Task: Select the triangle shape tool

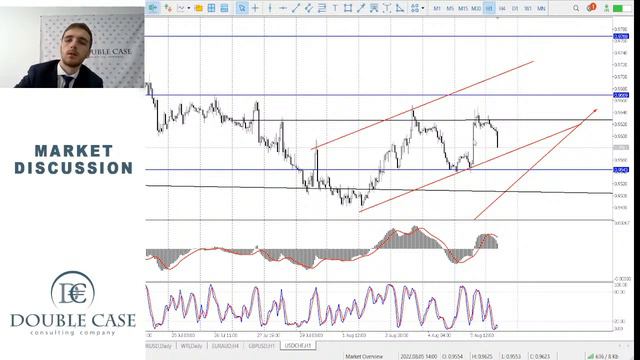Action: point(400,8)
